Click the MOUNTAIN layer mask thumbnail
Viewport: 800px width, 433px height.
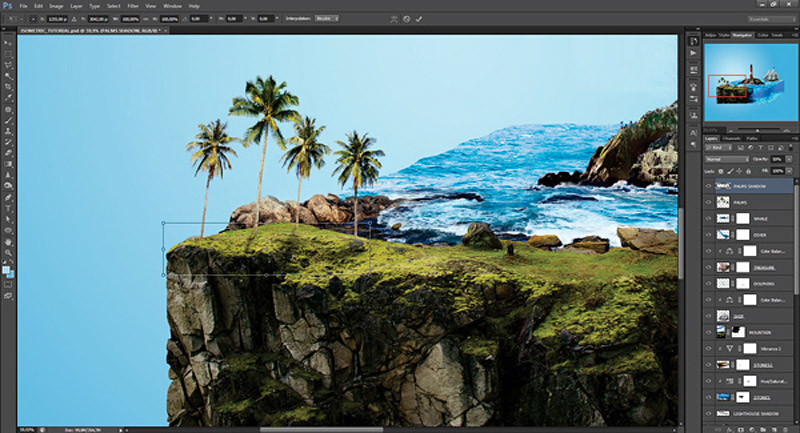(x=738, y=333)
